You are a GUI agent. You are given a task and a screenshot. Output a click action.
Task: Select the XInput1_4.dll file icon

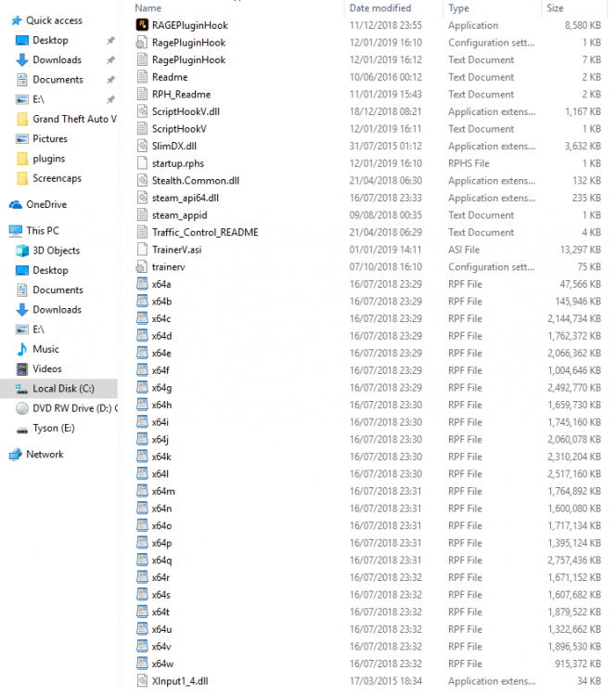(142, 681)
